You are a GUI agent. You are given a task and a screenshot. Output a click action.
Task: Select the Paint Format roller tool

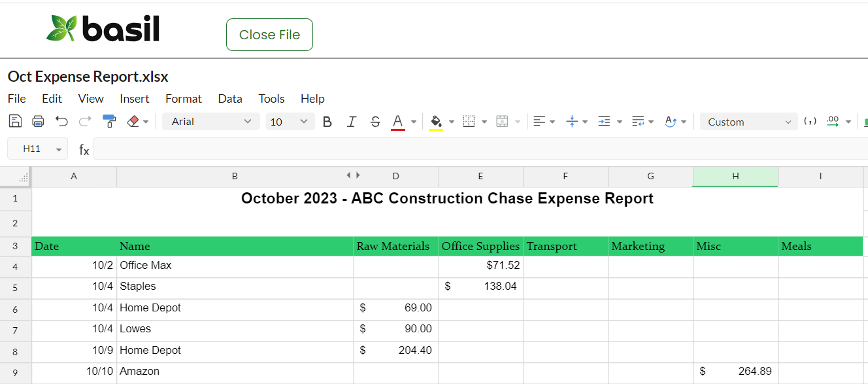click(x=109, y=122)
